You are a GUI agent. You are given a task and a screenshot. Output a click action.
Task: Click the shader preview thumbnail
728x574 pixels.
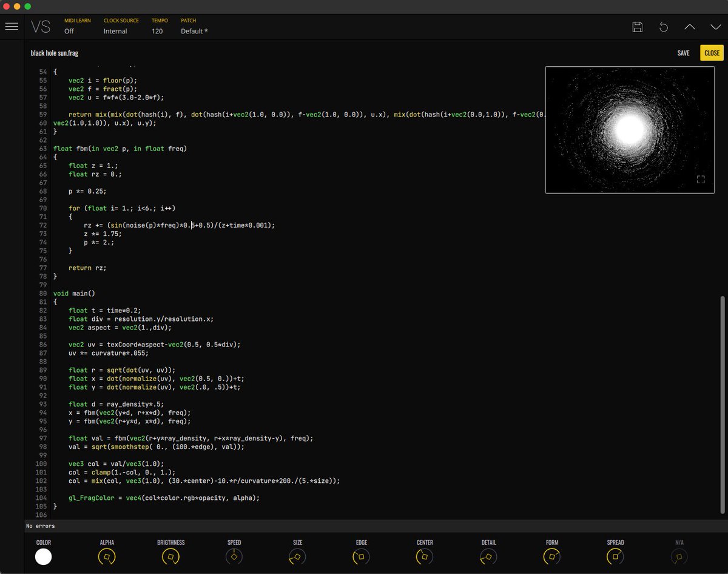(630, 130)
